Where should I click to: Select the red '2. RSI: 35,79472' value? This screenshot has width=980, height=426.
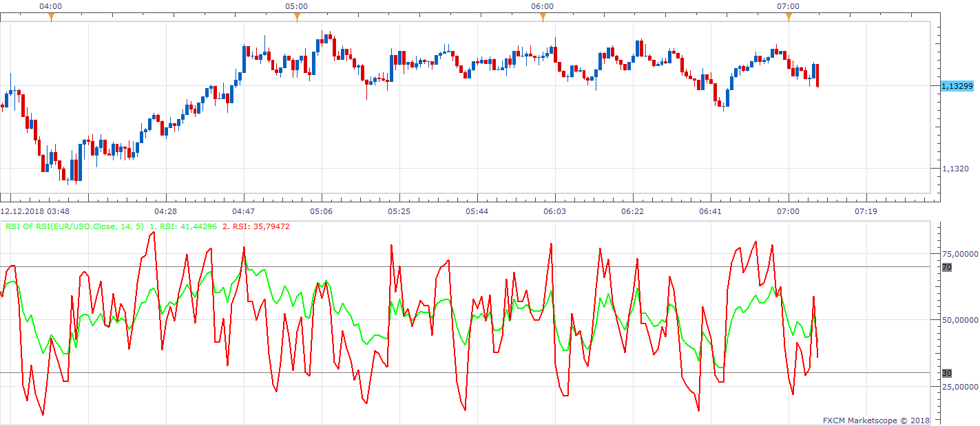click(x=256, y=226)
